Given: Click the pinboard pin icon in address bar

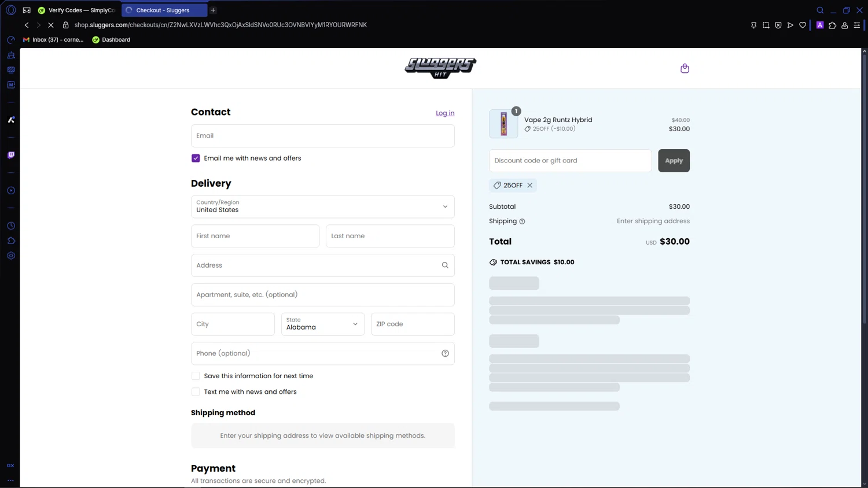Looking at the screenshot, I should (x=753, y=25).
